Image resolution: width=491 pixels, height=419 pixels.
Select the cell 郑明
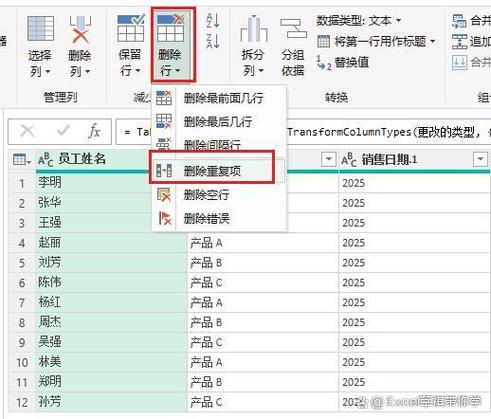pos(50,382)
